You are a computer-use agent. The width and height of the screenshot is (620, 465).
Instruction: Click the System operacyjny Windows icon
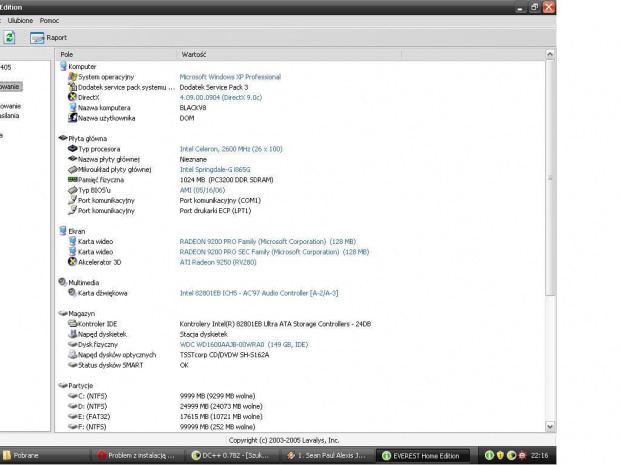point(72,77)
